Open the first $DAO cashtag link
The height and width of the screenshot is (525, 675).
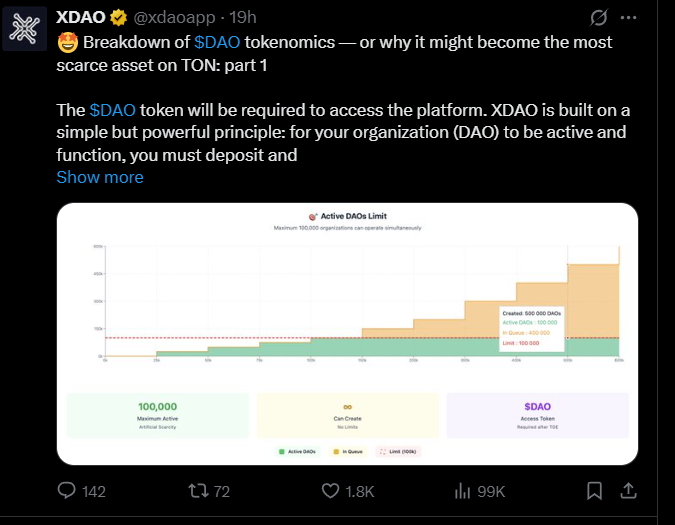click(217, 42)
